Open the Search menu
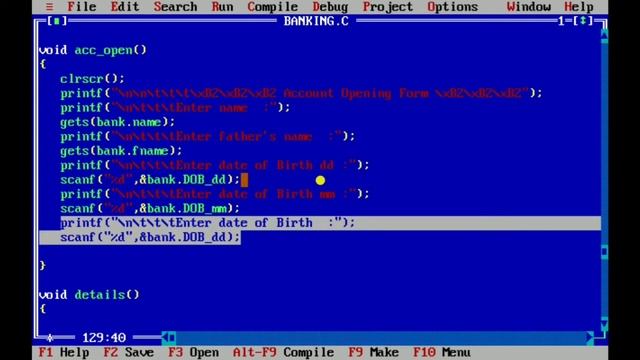The width and height of the screenshot is (640, 360). pyautogui.click(x=176, y=7)
